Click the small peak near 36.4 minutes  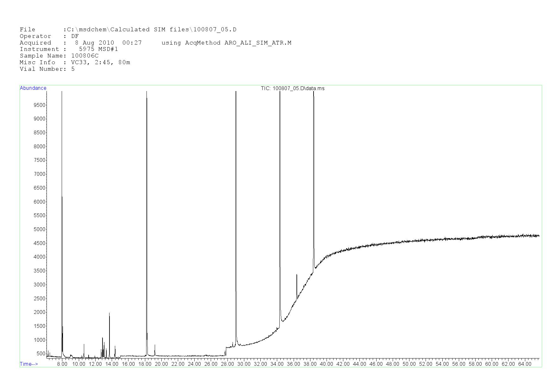point(296,275)
